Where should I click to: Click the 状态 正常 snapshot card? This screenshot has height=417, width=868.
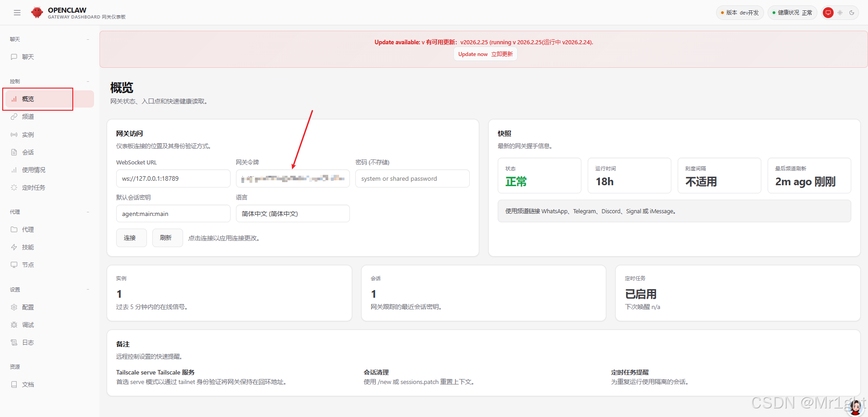[539, 176]
